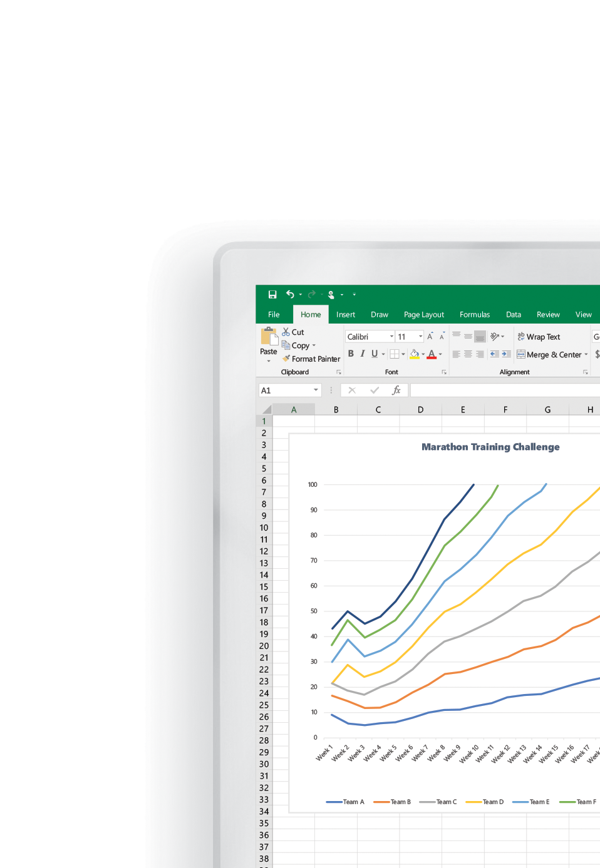Viewport: 600px width, 868px height.
Task: Open the Name Box dropdown arrow
Action: (316, 391)
